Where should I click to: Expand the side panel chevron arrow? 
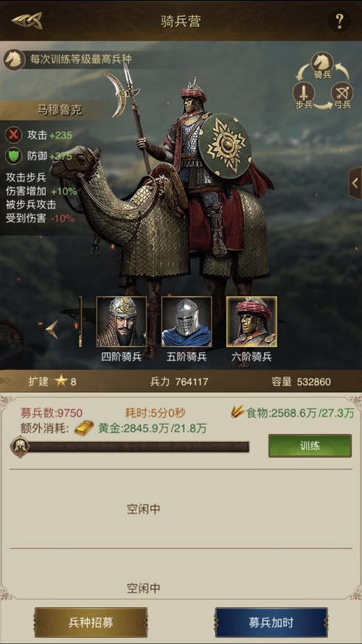pos(355,183)
